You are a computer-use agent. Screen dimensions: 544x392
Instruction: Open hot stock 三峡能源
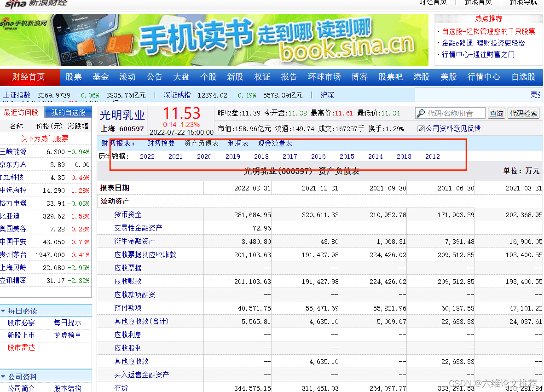click(13, 151)
